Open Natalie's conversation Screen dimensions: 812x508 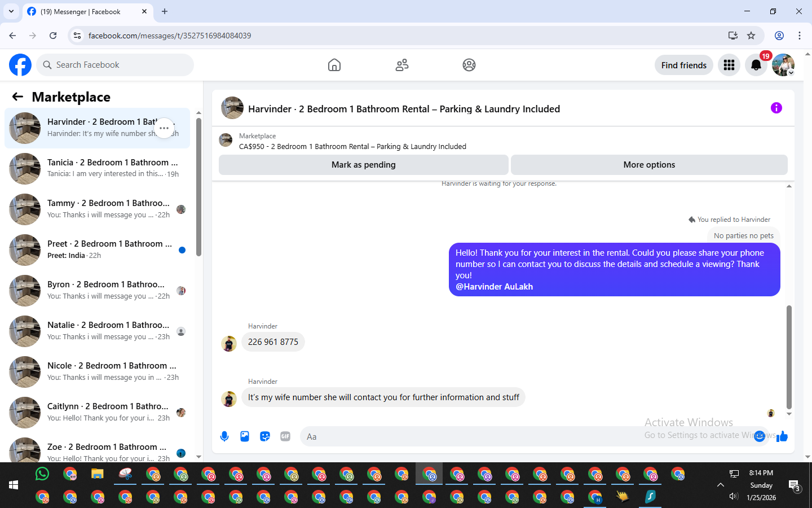[98, 331]
